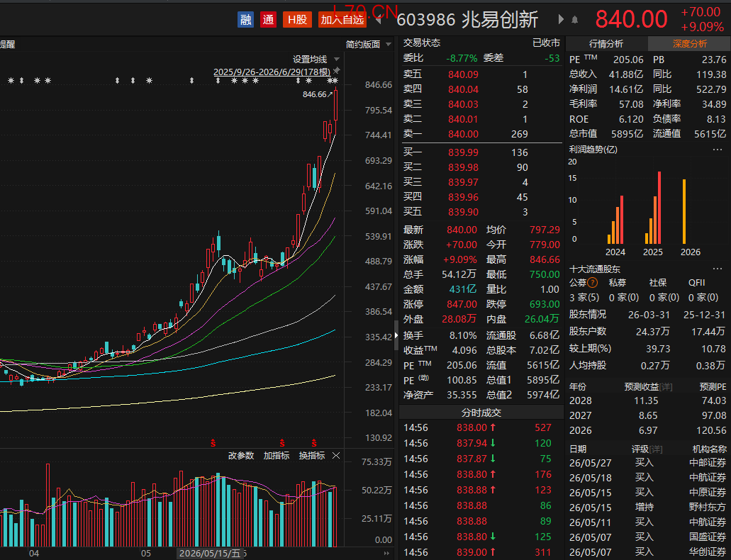Toggle the pin icon beside date range
Image resolution: width=731 pixels, height=560 pixels.
tap(336, 70)
